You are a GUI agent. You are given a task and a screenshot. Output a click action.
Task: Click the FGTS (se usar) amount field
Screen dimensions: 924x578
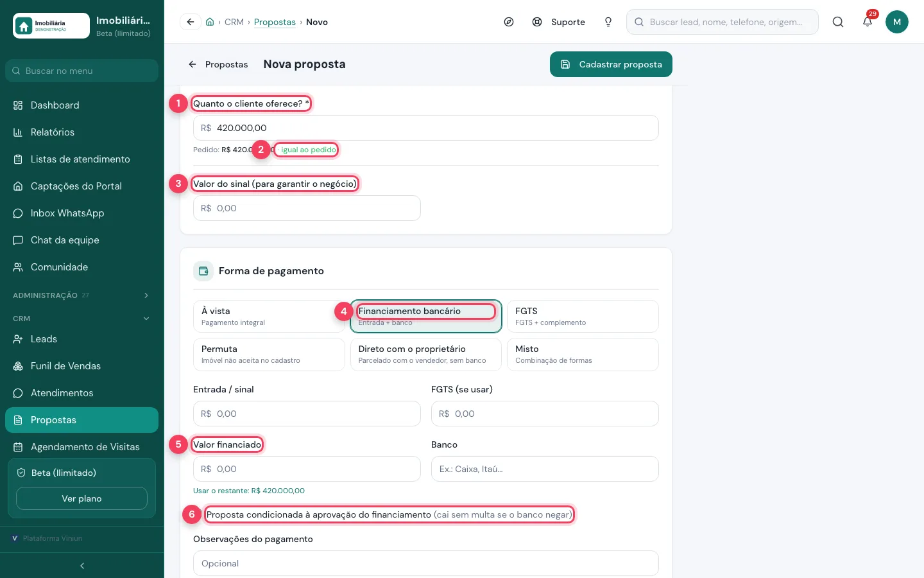tap(545, 414)
